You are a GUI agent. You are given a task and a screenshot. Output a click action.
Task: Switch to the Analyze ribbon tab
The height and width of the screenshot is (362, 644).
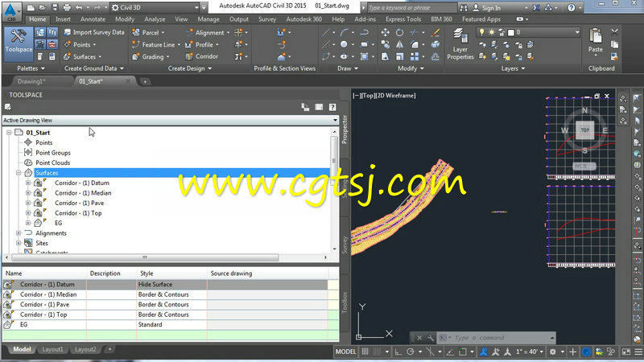(155, 19)
